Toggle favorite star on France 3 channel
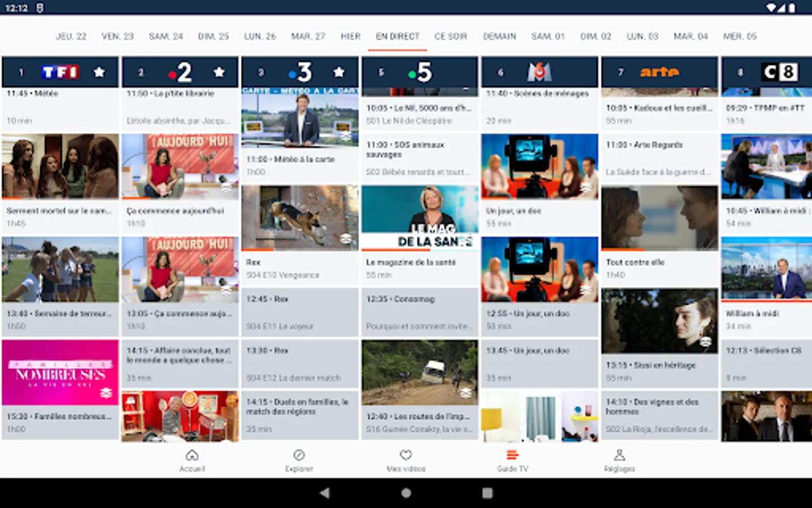 339,72
